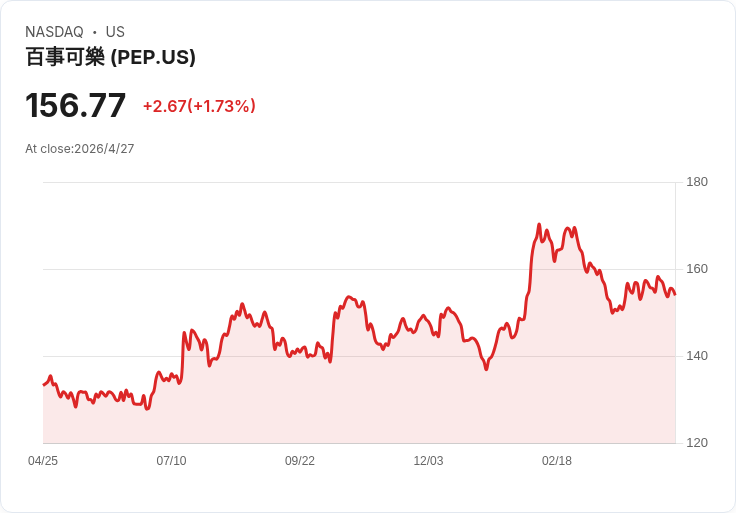Image resolution: width=736 pixels, height=513 pixels.
Task: Click the 156.77 closing price
Action: pyautogui.click(x=75, y=105)
